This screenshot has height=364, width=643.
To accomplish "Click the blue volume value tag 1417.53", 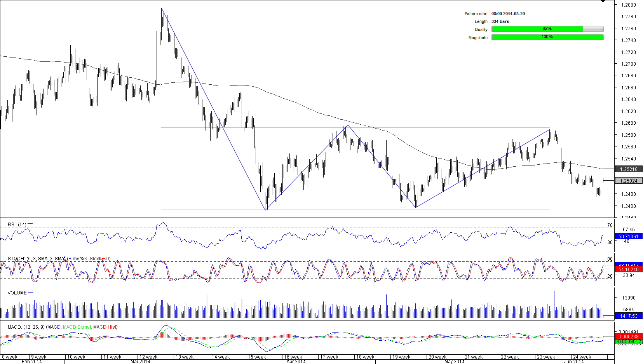I will click(628, 316).
